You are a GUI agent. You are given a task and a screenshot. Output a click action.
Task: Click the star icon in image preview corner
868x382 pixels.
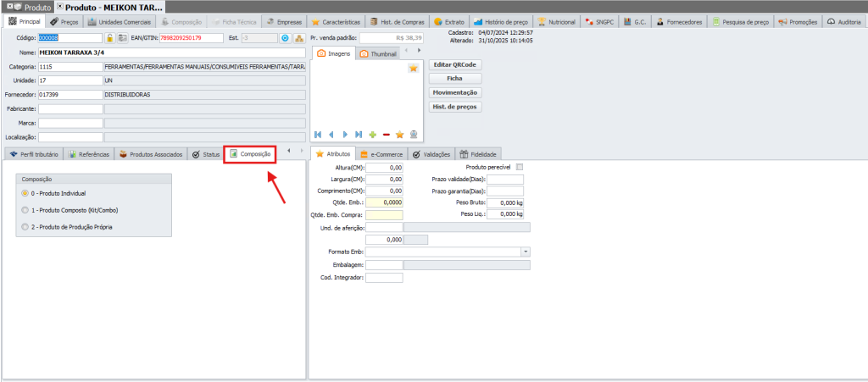click(413, 69)
